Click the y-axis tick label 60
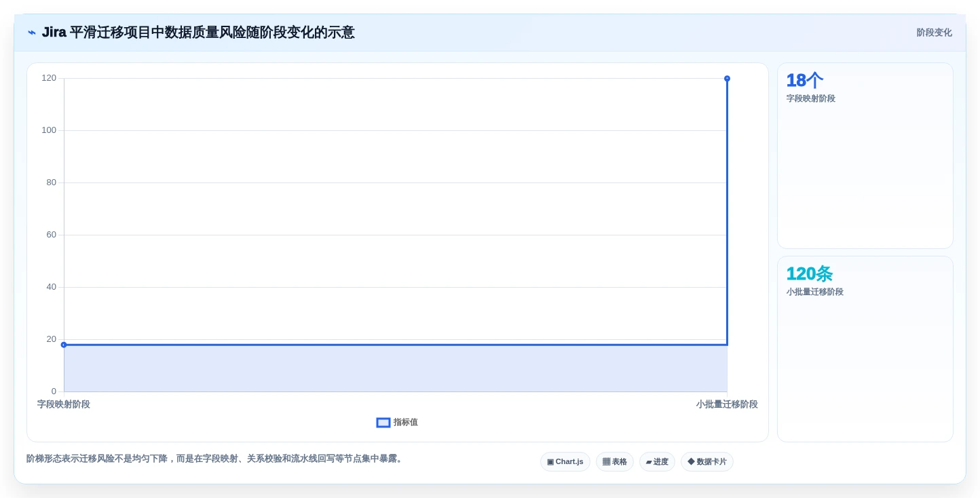 tap(52, 235)
